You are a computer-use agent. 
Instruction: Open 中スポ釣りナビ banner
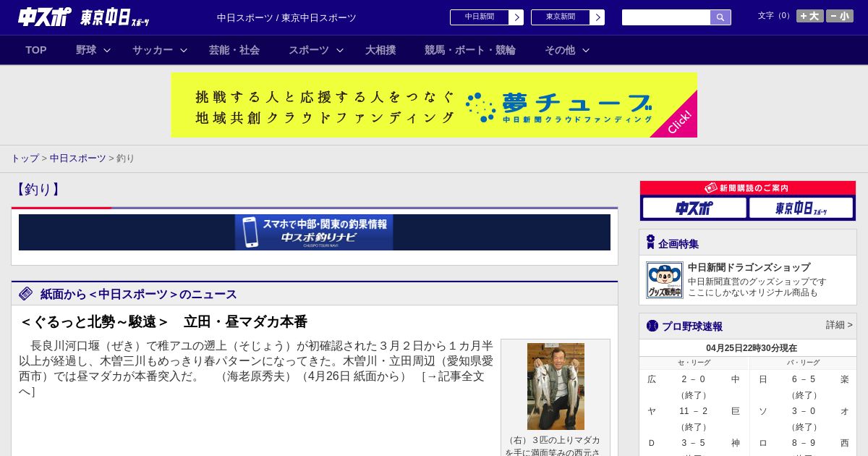(314, 232)
